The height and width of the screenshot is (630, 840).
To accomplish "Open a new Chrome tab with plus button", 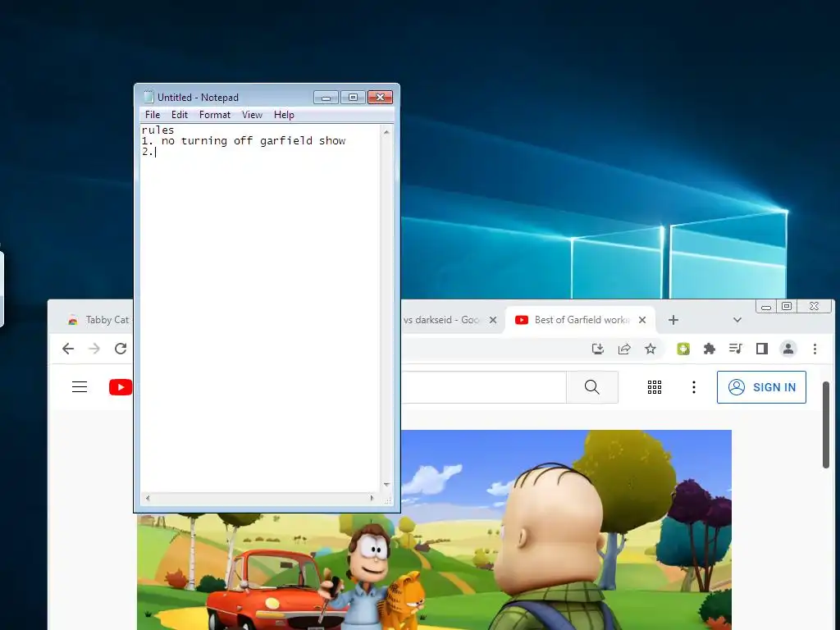I will tap(673, 320).
